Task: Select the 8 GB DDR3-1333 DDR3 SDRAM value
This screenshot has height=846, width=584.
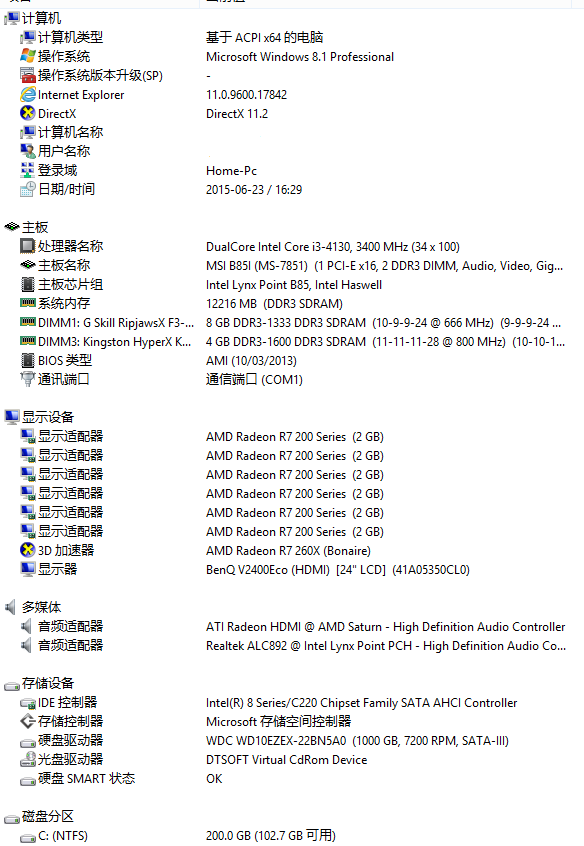Action: [383, 323]
